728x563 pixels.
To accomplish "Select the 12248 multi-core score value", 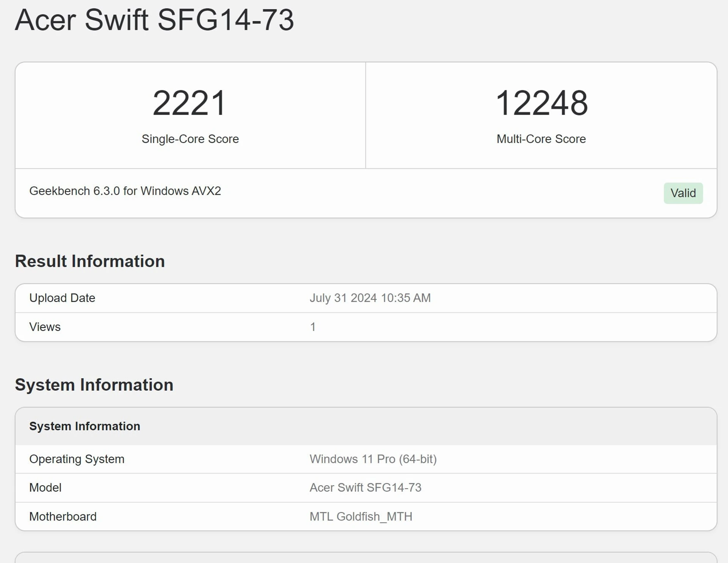I will [541, 103].
